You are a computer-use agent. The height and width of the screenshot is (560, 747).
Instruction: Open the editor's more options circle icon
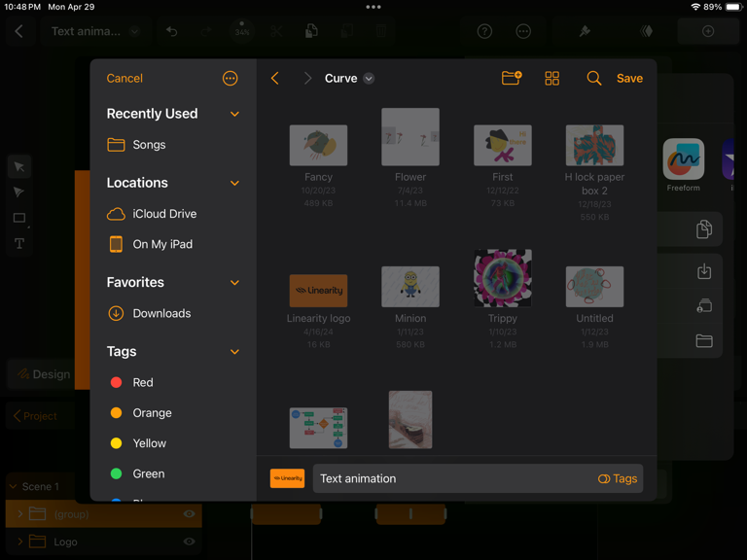click(523, 31)
